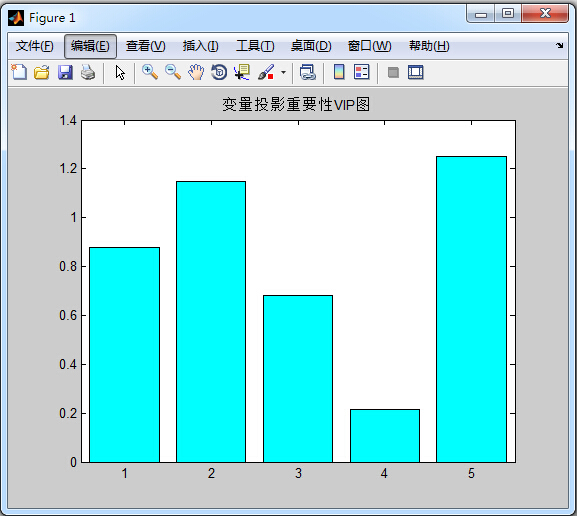The width and height of the screenshot is (577, 516).
Task: Print the figure with the printer icon
Action: 88,72
